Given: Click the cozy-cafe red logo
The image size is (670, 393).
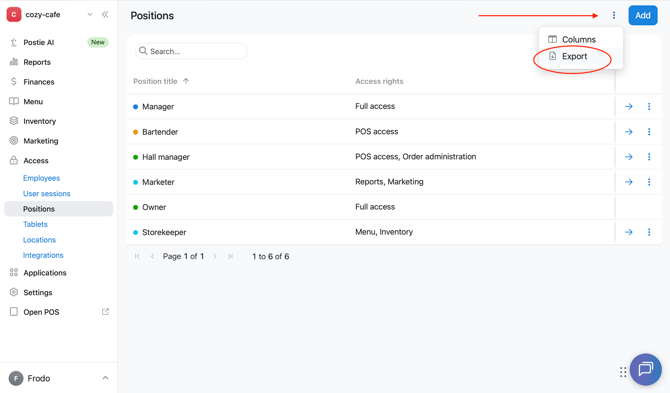Looking at the screenshot, I should pos(14,14).
